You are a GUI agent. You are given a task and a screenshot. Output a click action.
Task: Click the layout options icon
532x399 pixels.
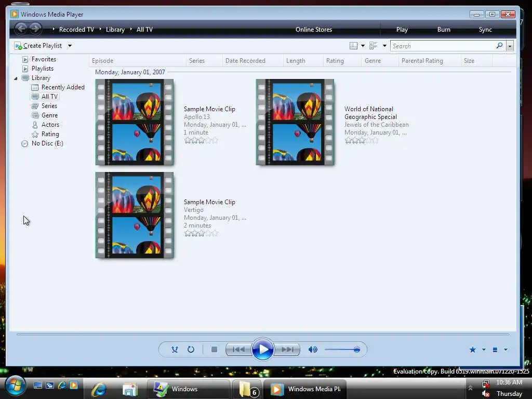tap(353, 46)
